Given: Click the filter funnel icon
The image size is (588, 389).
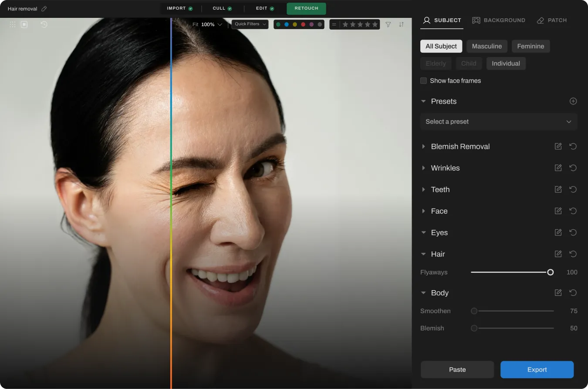Looking at the screenshot, I should click(x=388, y=24).
